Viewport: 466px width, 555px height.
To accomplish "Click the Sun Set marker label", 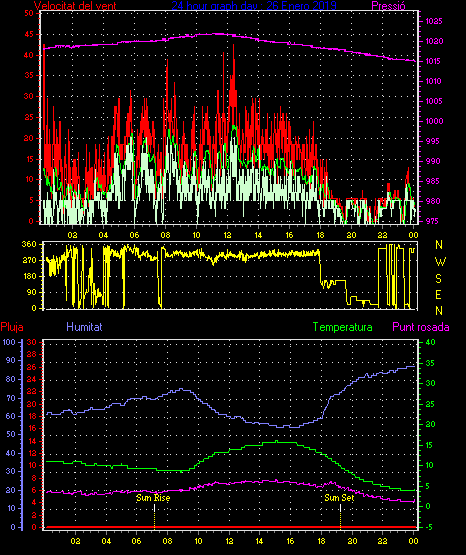I will pyautogui.click(x=339, y=498).
